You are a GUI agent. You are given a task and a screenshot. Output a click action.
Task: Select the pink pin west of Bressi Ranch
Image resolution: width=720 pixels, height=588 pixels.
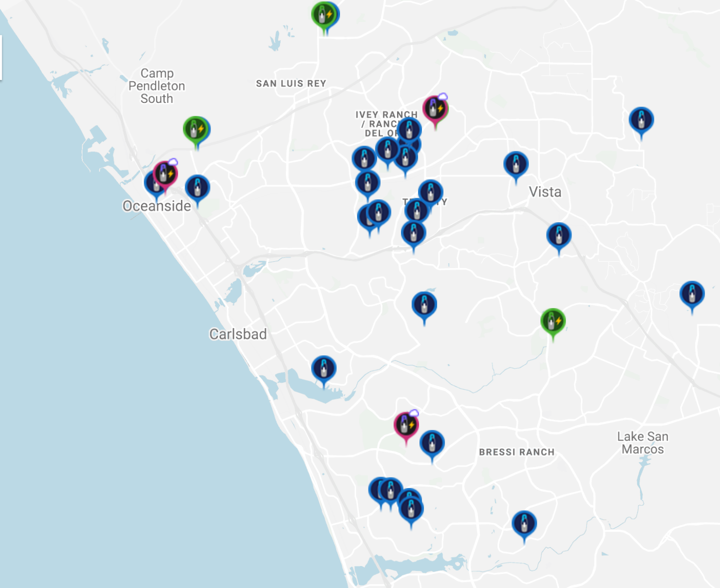pyautogui.click(x=406, y=425)
